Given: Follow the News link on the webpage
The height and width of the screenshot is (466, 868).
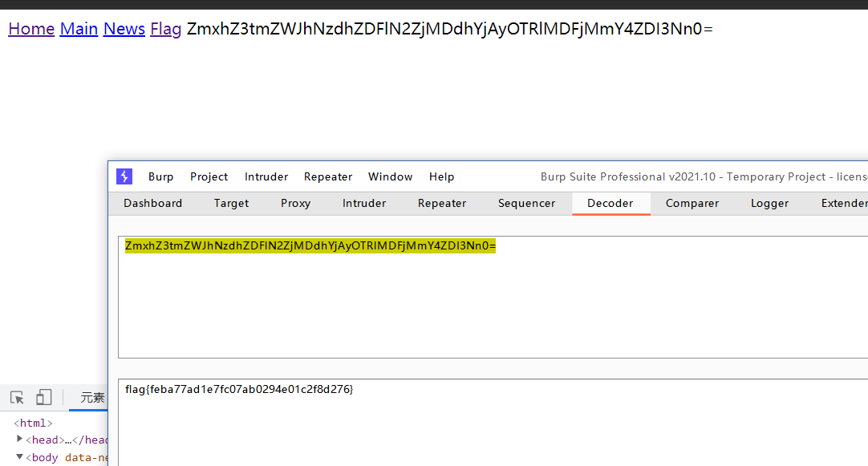Looking at the screenshot, I should coord(124,29).
